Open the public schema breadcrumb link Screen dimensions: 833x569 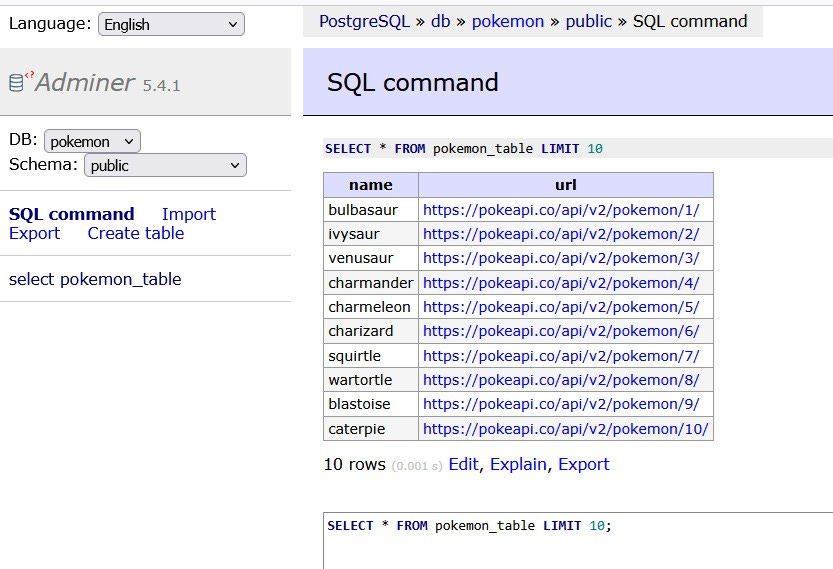[589, 21]
